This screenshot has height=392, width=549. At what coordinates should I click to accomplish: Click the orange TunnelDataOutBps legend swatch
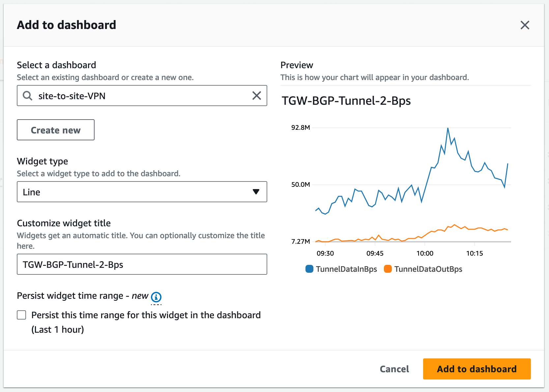[388, 269]
